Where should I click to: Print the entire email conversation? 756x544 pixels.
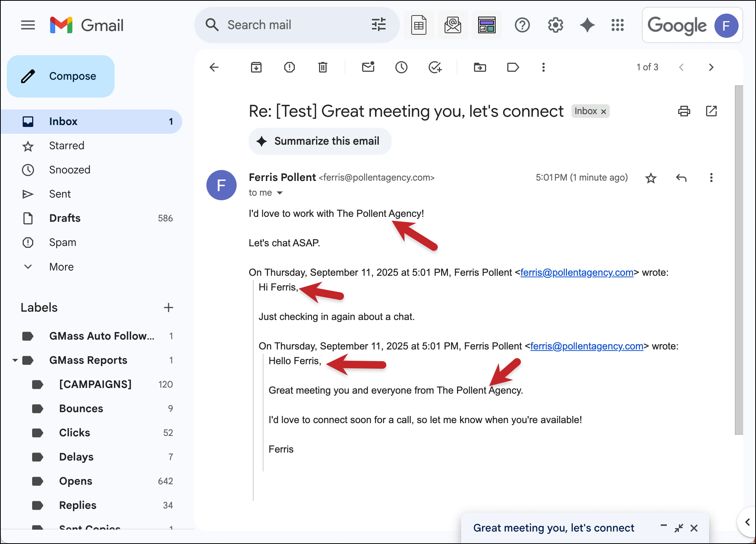tap(684, 111)
